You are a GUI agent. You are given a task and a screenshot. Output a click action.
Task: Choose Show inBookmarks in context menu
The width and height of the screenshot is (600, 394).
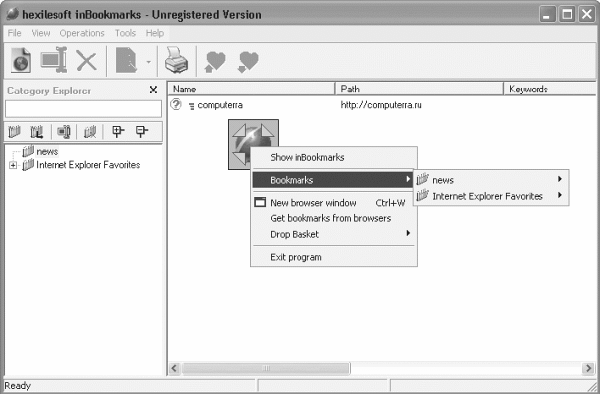[334, 157]
